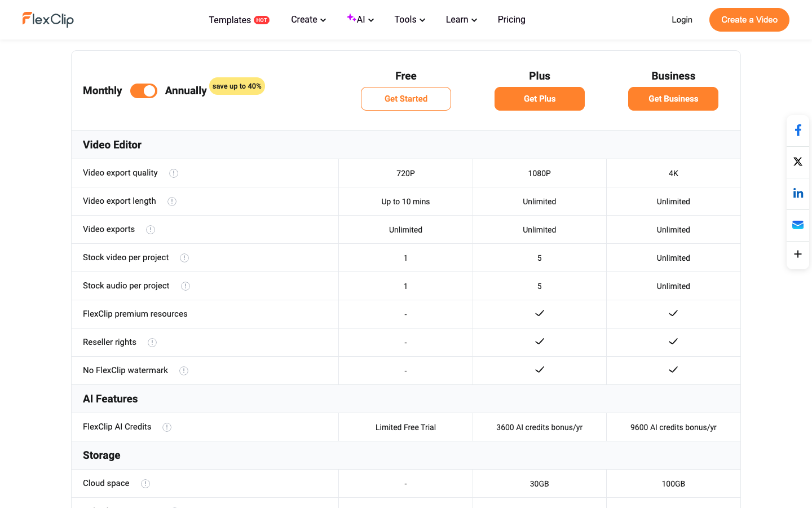The height and width of the screenshot is (508, 812).
Task: Open more share options plus icon
Action: coord(798,254)
